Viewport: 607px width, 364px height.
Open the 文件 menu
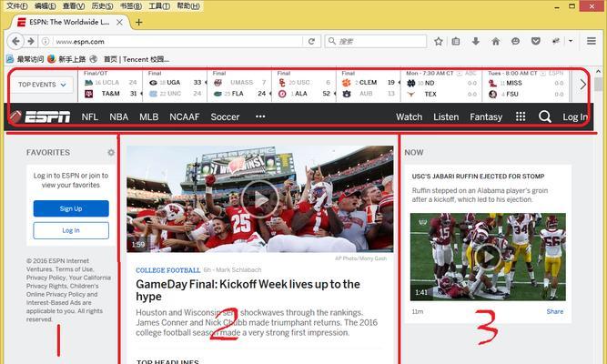(17, 5)
